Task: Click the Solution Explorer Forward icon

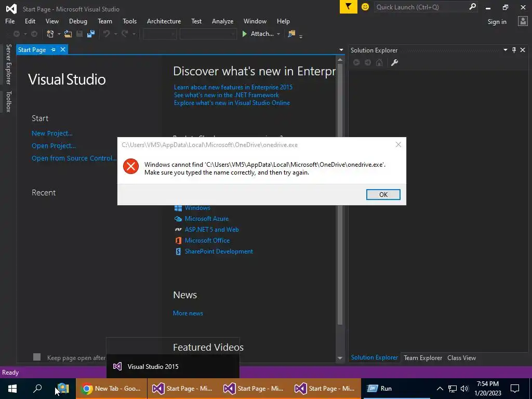Action: pos(368,62)
